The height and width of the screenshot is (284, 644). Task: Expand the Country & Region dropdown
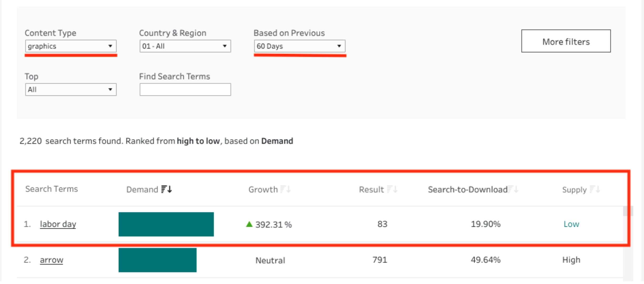pyautogui.click(x=185, y=46)
